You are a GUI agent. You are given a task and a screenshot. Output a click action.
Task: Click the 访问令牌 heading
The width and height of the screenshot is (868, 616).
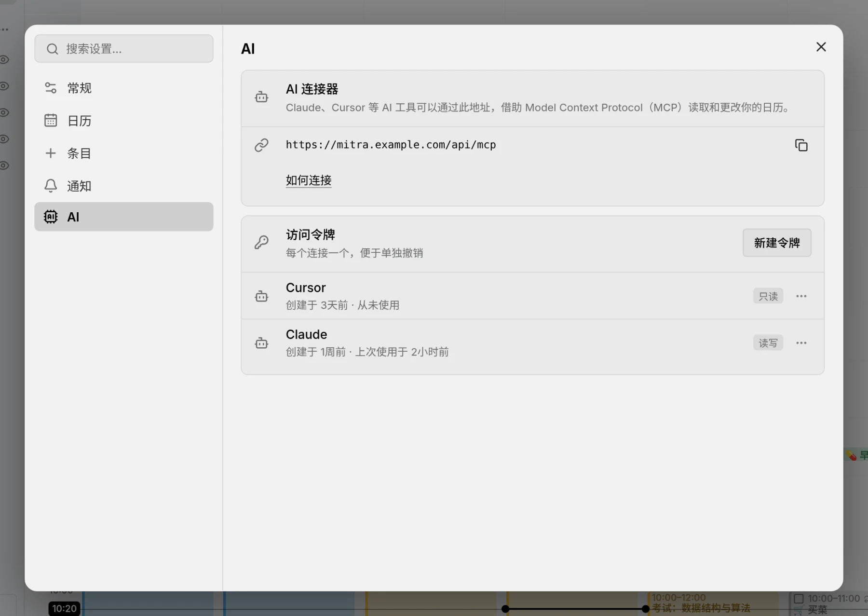click(311, 234)
